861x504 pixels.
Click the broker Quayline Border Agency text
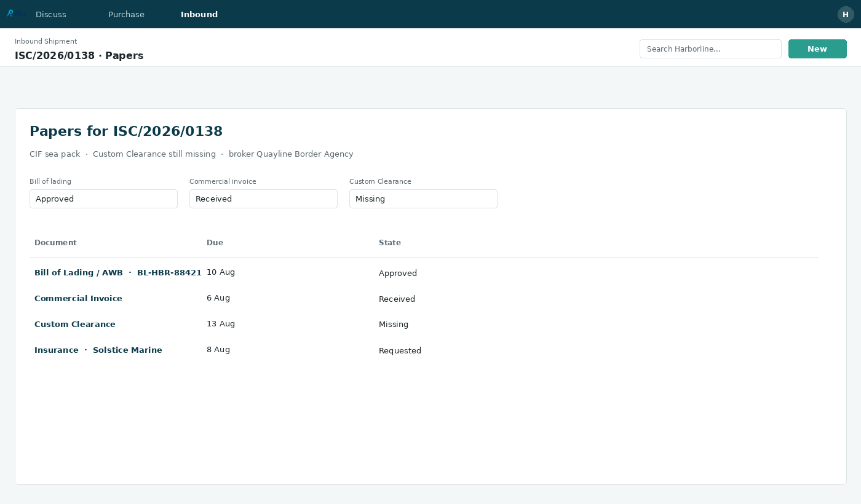291,154
